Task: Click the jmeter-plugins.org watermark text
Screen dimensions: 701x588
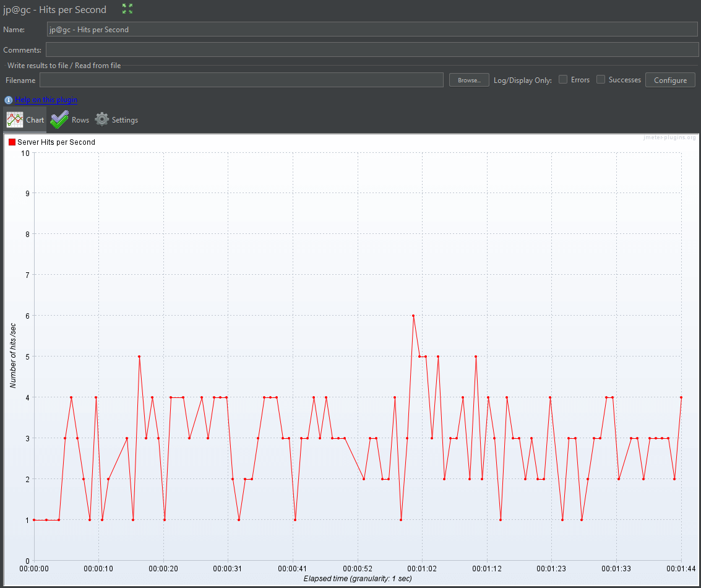Action: coord(669,137)
